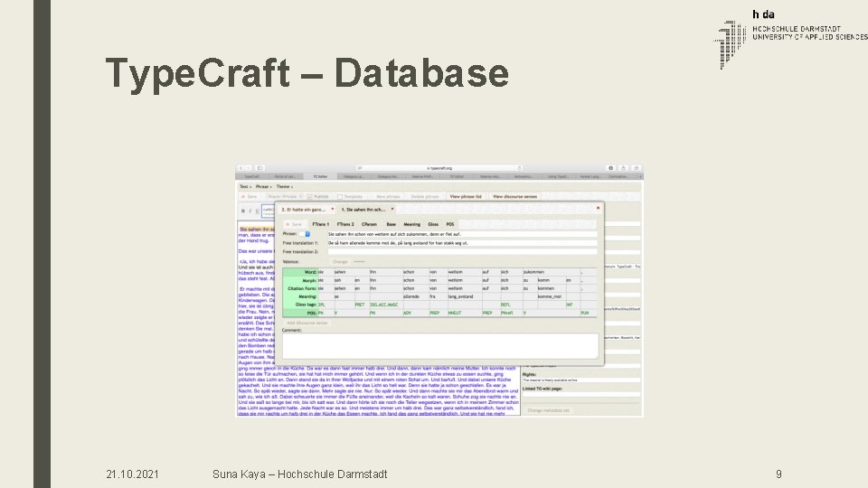Go forward with the browser forward arrow
This screenshot has height=488, width=868.
point(249,168)
